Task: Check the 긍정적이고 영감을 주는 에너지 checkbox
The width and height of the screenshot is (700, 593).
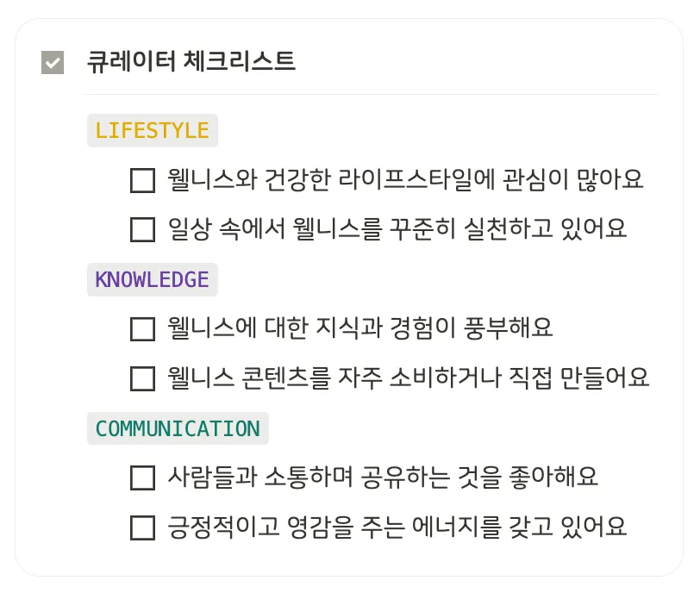Action: click(x=143, y=527)
